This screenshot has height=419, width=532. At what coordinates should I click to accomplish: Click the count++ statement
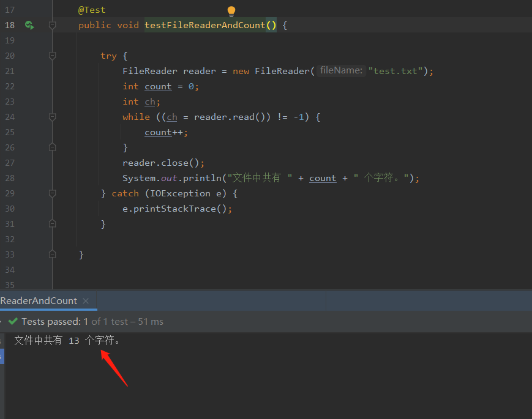(166, 132)
